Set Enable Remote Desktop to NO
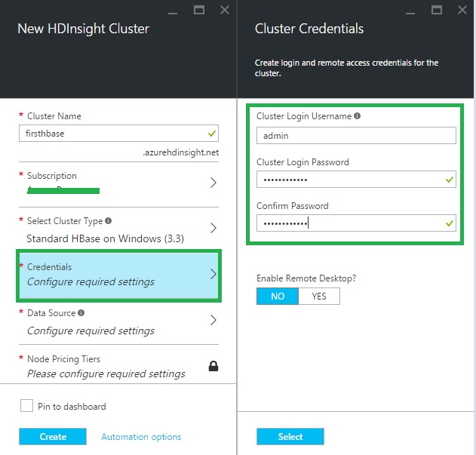This screenshot has width=476, height=455. (x=278, y=297)
